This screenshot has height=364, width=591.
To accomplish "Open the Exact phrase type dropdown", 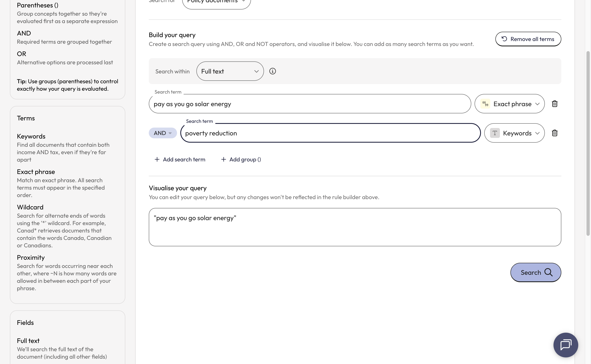I will 509,104.
